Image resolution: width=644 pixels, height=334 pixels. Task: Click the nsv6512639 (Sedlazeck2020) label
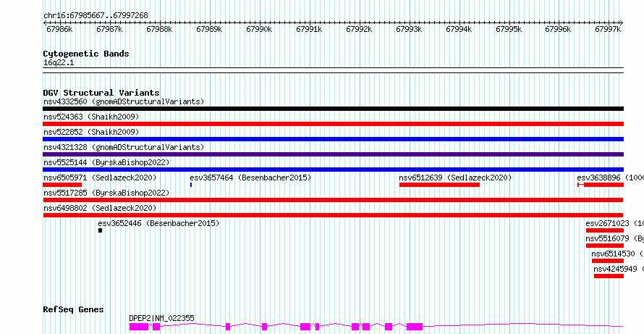455,178
